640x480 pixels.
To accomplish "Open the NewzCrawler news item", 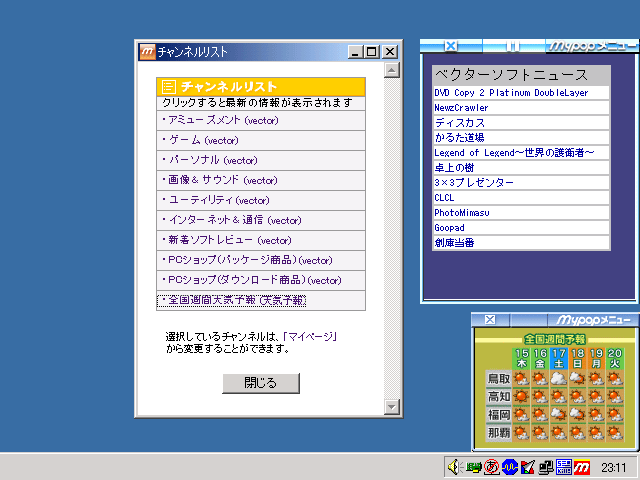I will [x=521, y=108].
